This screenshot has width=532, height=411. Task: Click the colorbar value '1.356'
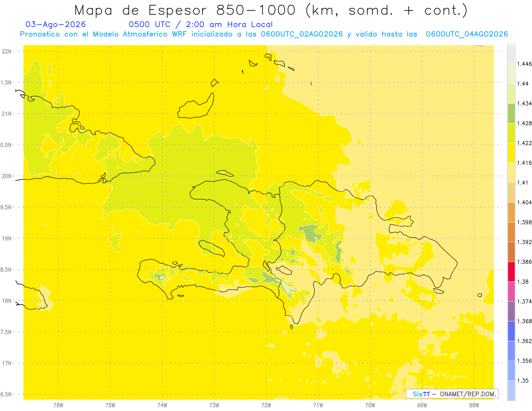[524, 361]
